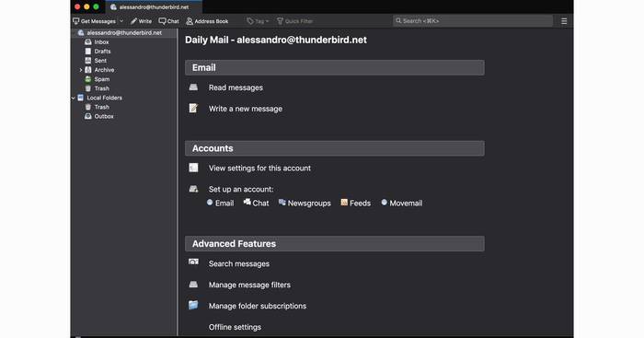Open the Trash folder under alessandro account
The image size is (644, 338).
(x=101, y=88)
